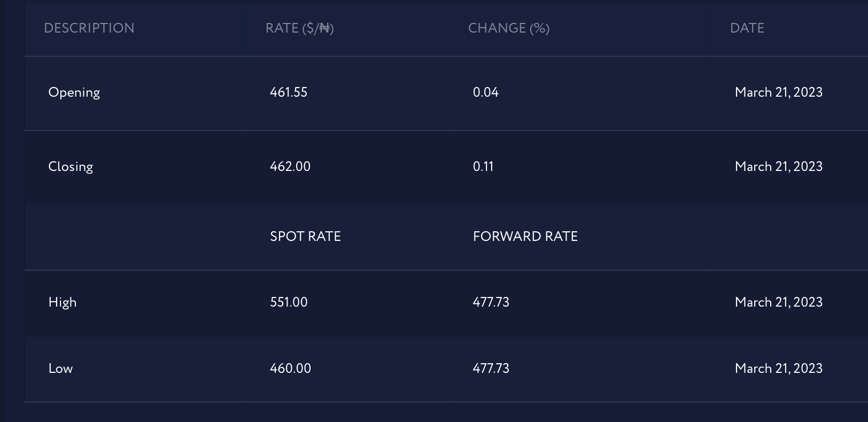The height and width of the screenshot is (422, 868).
Task: Click the forward rate in the High row
Action: click(491, 302)
